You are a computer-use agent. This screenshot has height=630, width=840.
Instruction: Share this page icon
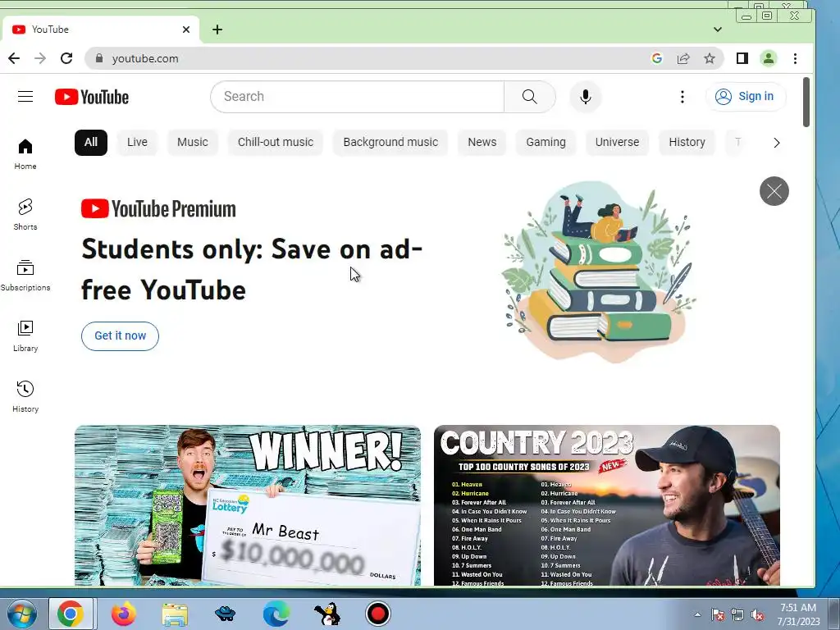tap(683, 58)
